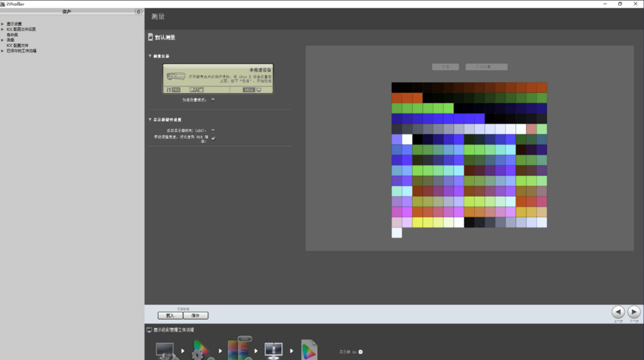644x360 pixels.
Task: Uncheck the 手动调整亮度、对比度 checkbox
Action: [213, 139]
